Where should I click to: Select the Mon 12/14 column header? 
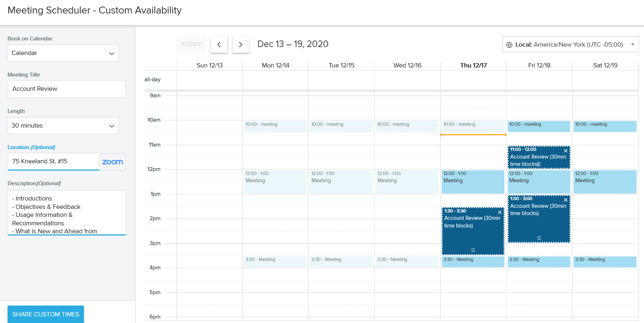click(x=275, y=65)
